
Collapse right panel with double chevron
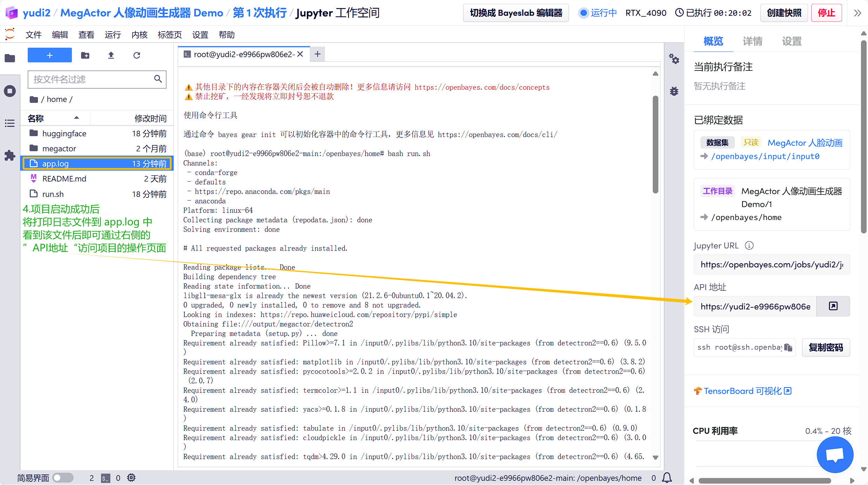(857, 13)
